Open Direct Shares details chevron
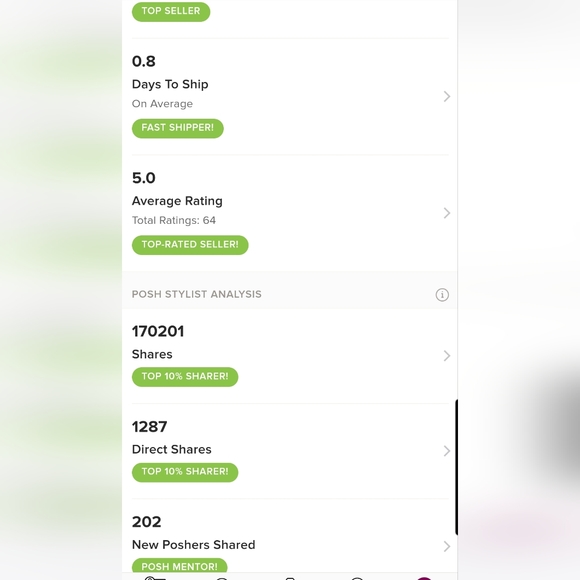 tap(446, 451)
